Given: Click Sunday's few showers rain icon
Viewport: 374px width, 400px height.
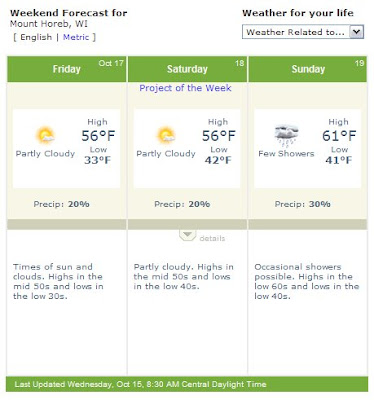Looking at the screenshot, I should [x=286, y=136].
